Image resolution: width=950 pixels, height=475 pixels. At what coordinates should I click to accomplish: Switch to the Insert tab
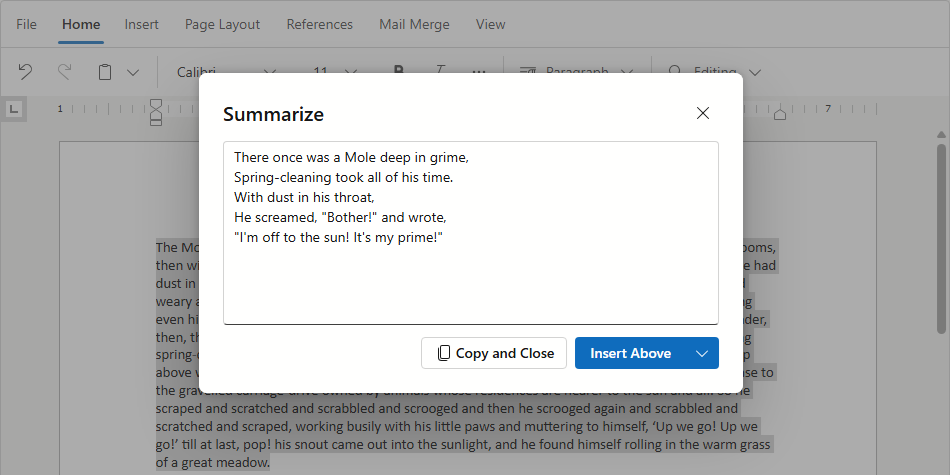pyautogui.click(x=141, y=24)
